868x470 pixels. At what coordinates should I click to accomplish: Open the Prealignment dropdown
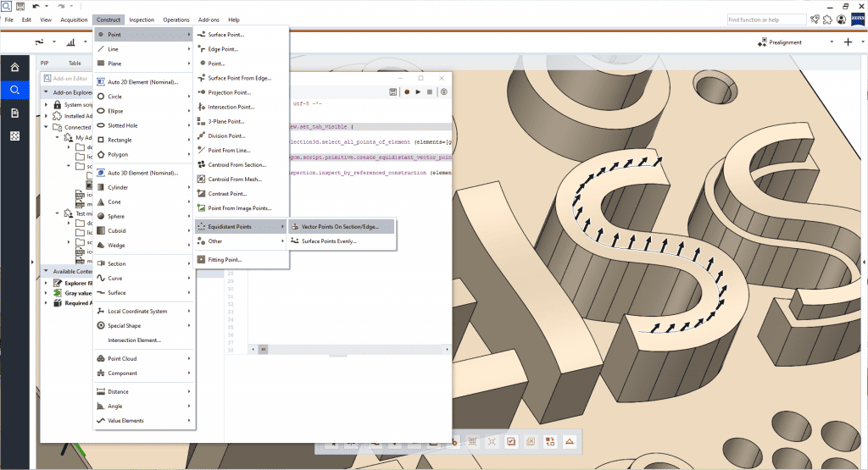coord(831,41)
